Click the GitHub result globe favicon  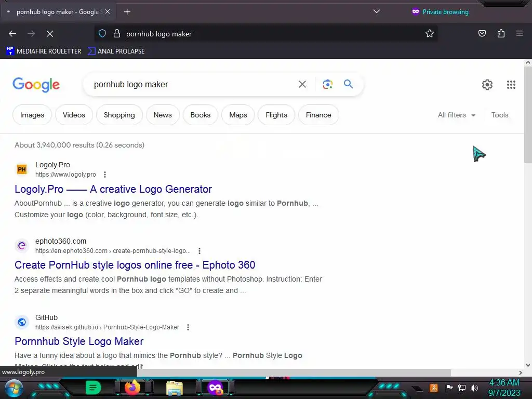(x=22, y=322)
